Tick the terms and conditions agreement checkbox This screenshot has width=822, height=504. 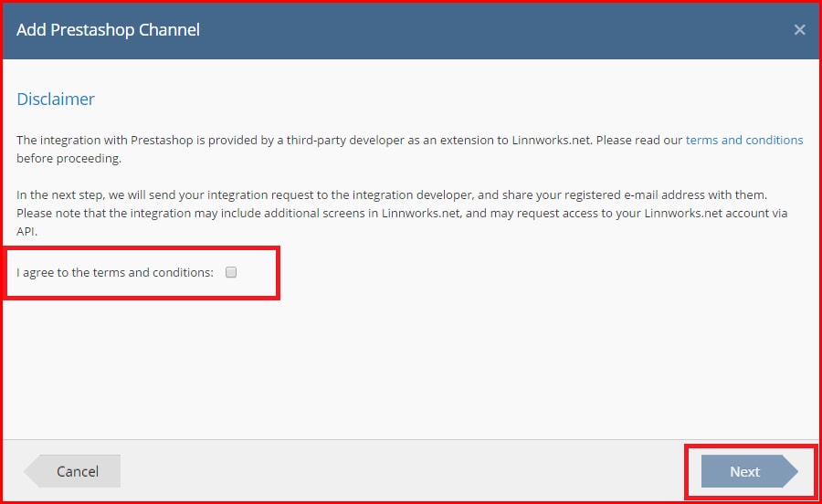[x=231, y=272]
